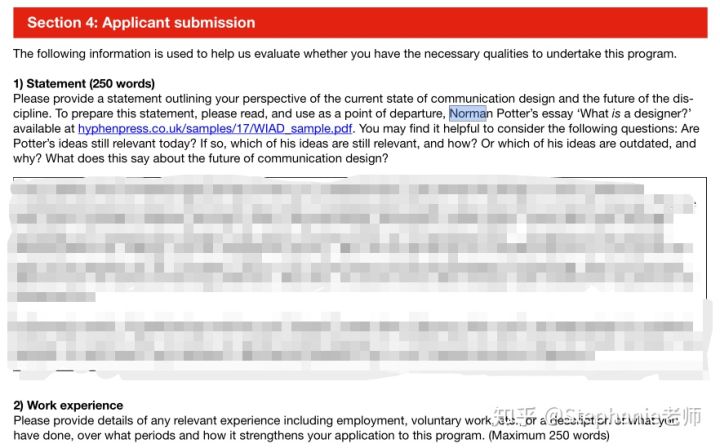Click the Zhihu logo in the watermark
The height and width of the screenshot is (448, 720).
(x=515, y=417)
